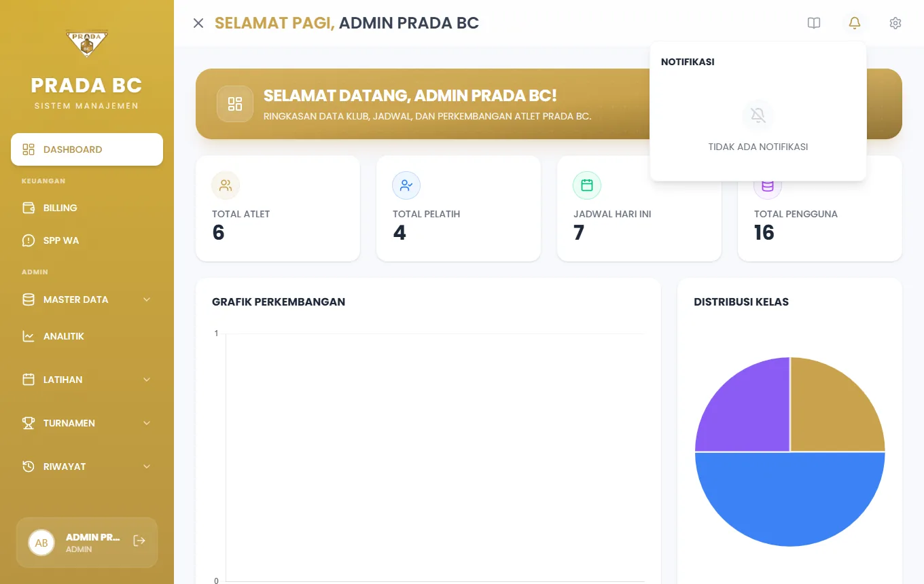Click the muted bell icon in notifications
The width and height of the screenshot is (924, 584).
point(758,116)
